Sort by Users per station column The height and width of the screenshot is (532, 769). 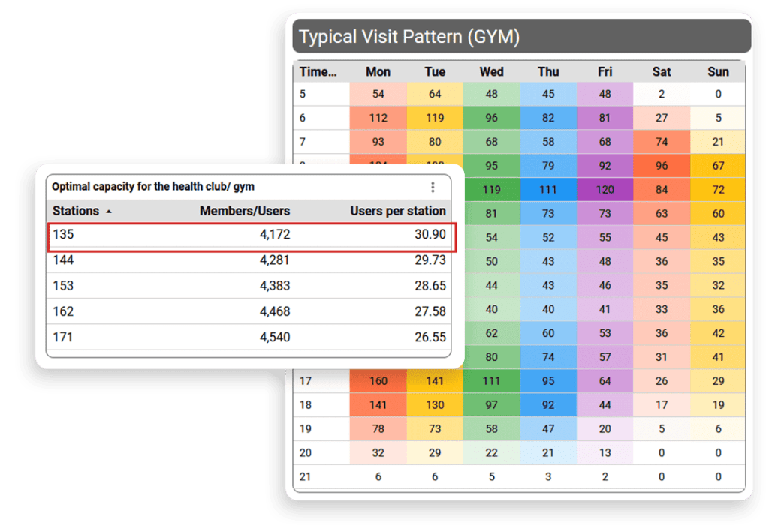coord(397,212)
